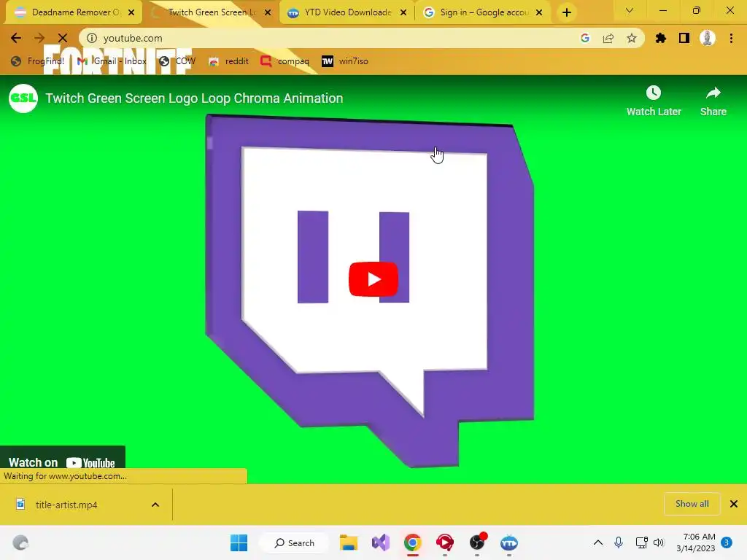Open reddit bookmark
Viewport: 747px width, 560px height.
tap(229, 61)
